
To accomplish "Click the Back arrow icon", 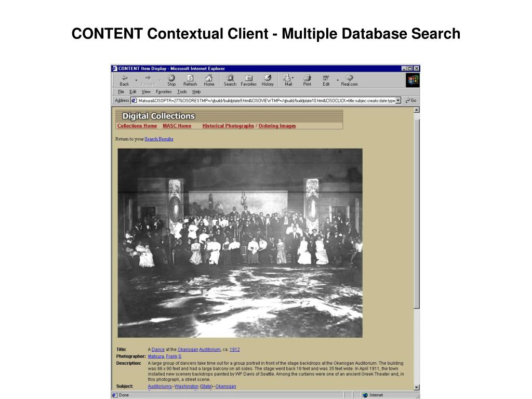I will 125,78.
